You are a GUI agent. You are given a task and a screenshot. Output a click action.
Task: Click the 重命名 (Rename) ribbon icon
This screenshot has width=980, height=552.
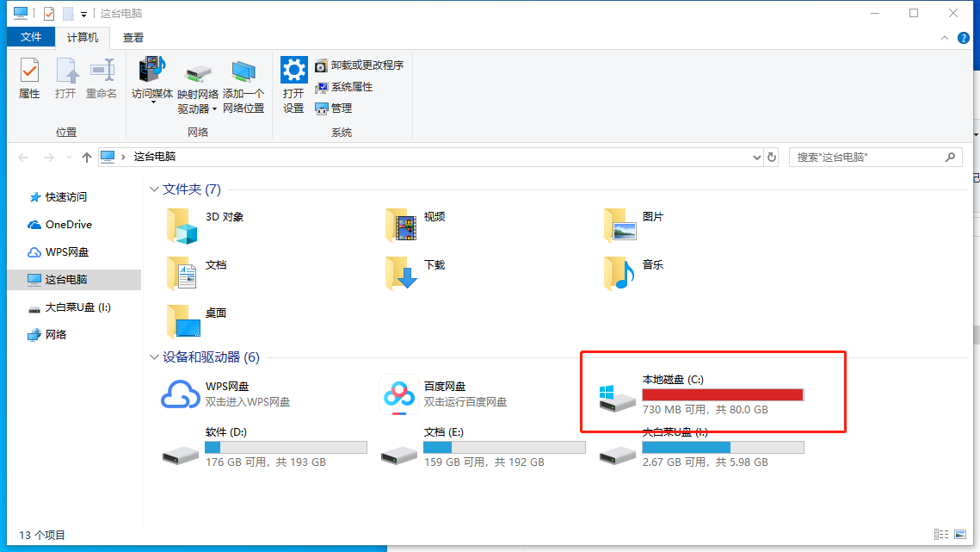pos(102,79)
